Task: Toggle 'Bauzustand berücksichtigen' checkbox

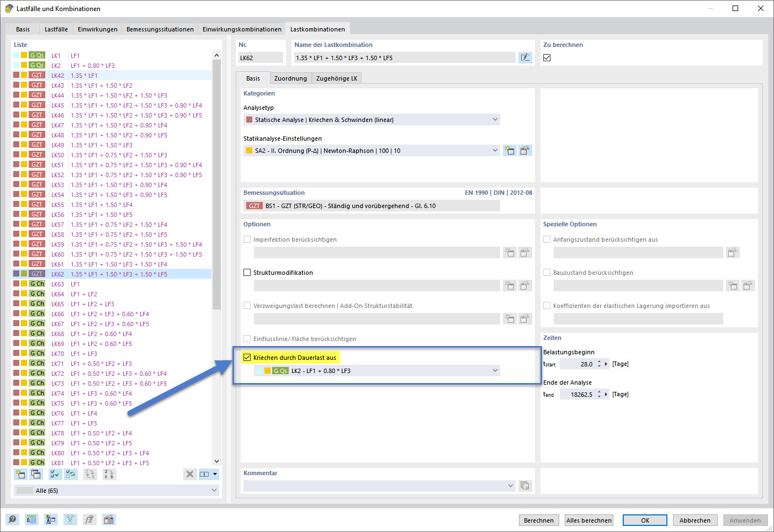Action: tap(547, 273)
